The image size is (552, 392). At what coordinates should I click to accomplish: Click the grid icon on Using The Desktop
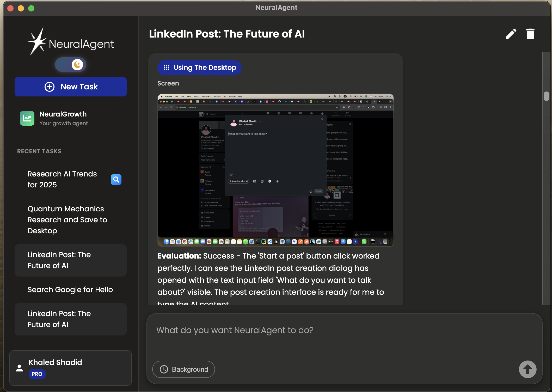tap(167, 68)
